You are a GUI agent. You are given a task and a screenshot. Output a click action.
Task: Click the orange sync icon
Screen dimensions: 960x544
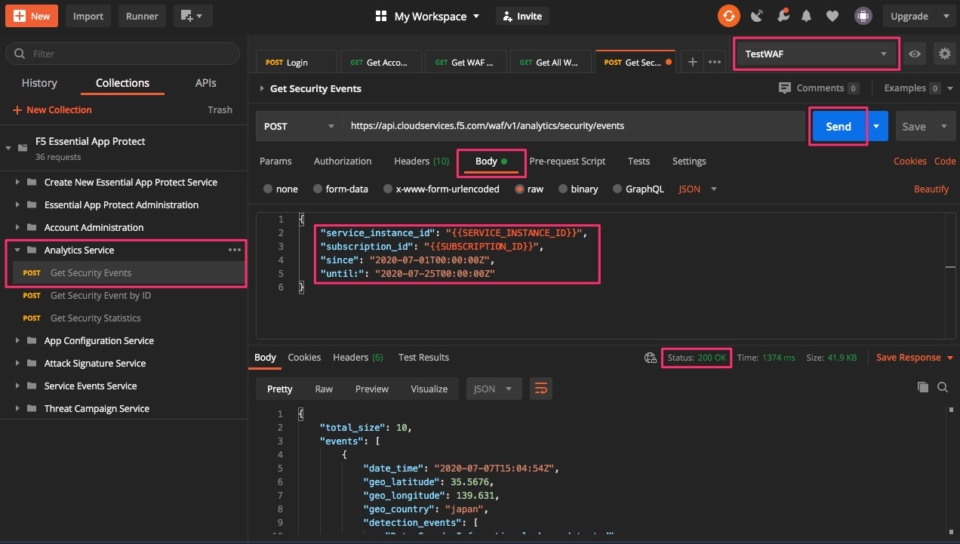(729, 16)
